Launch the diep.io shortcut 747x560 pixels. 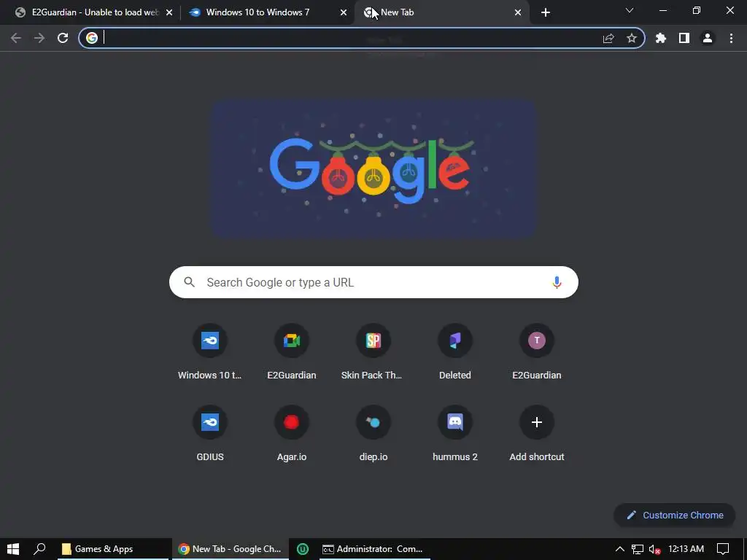click(373, 435)
